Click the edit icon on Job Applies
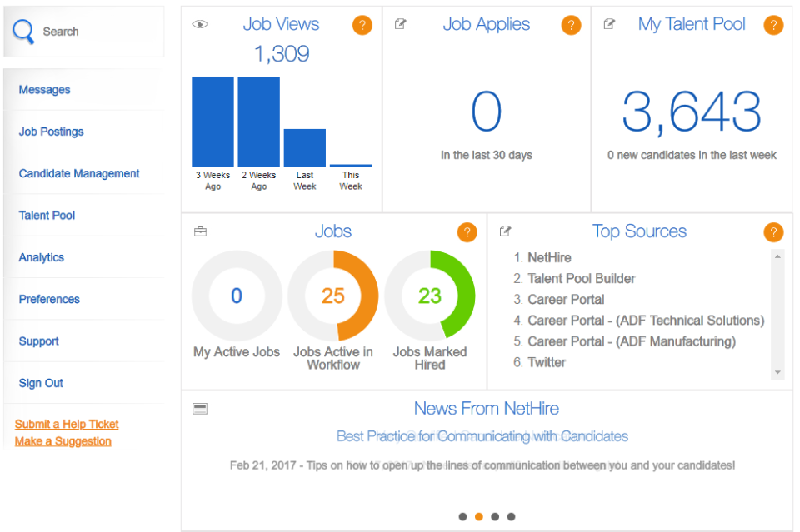 point(400,24)
